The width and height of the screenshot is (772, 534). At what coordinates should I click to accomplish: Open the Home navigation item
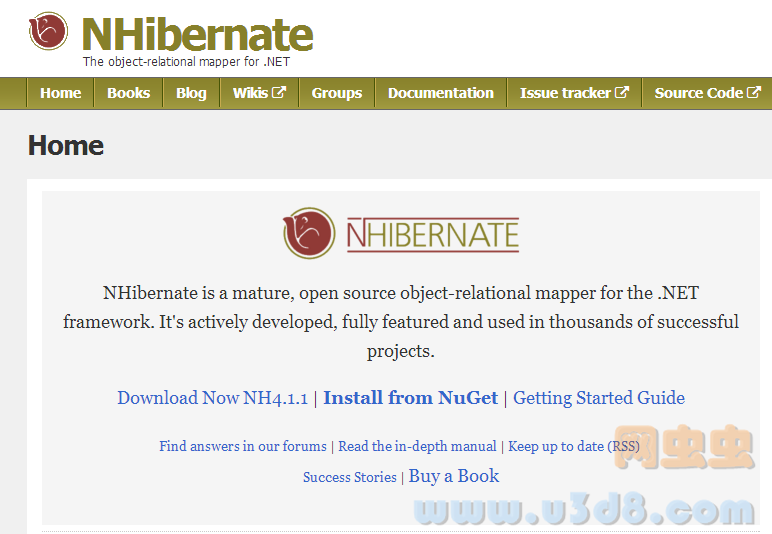click(61, 93)
